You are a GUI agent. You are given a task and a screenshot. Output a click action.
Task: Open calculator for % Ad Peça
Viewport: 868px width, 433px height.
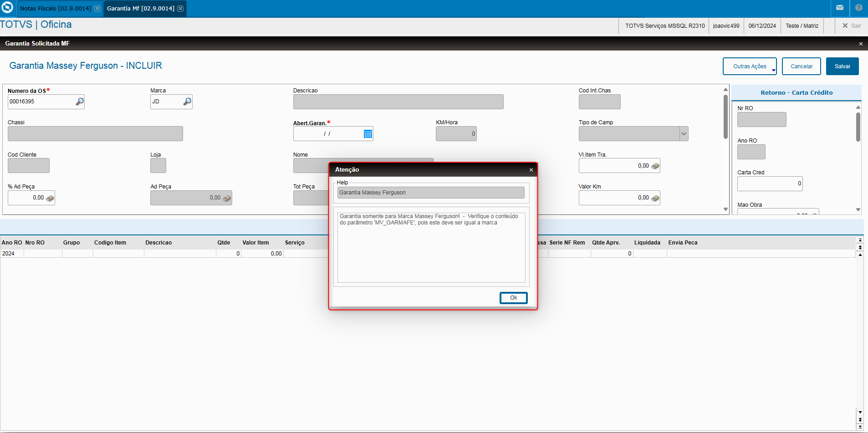[x=50, y=198]
